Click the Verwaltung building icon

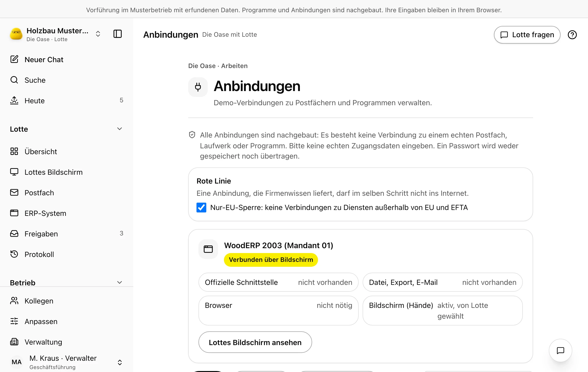[14, 342]
